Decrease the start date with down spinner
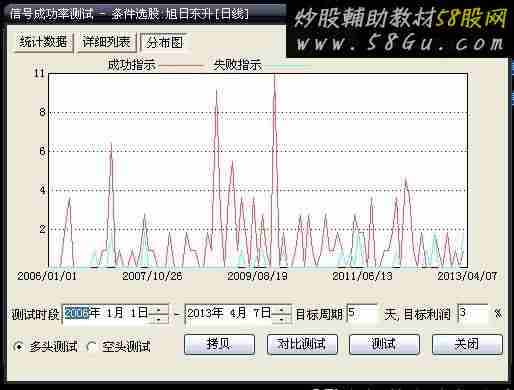Screen dimensions: 514x390 pos(158,319)
